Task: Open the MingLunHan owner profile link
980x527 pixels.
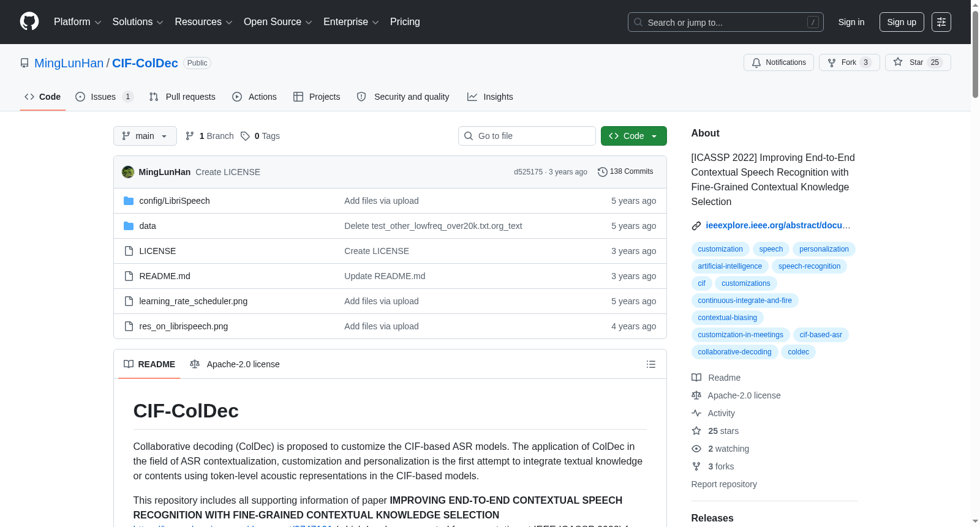Action: point(69,63)
